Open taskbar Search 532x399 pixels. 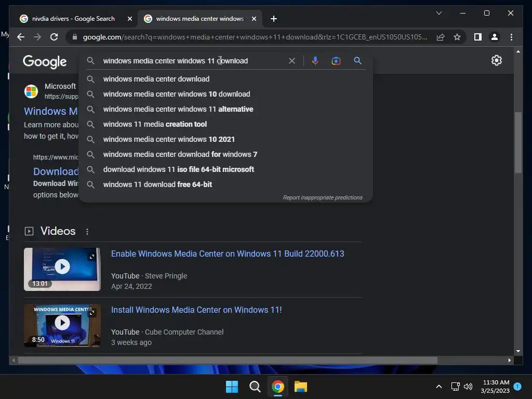tap(255, 387)
